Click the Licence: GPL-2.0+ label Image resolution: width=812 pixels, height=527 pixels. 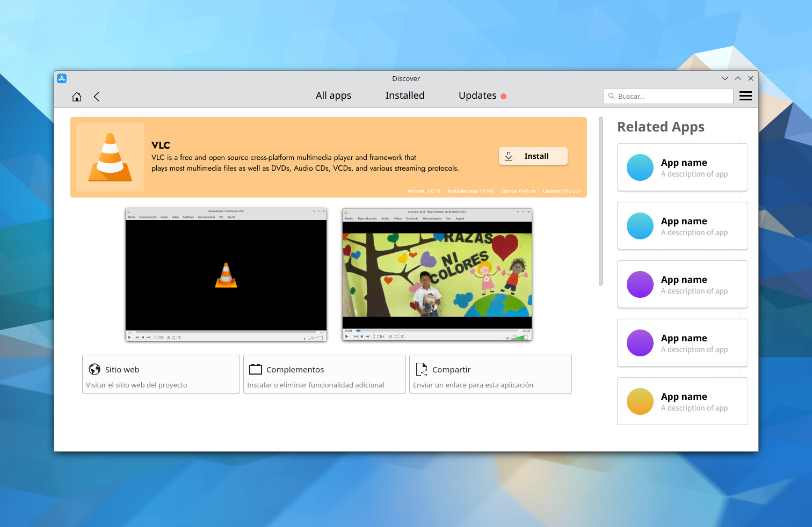click(562, 191)
